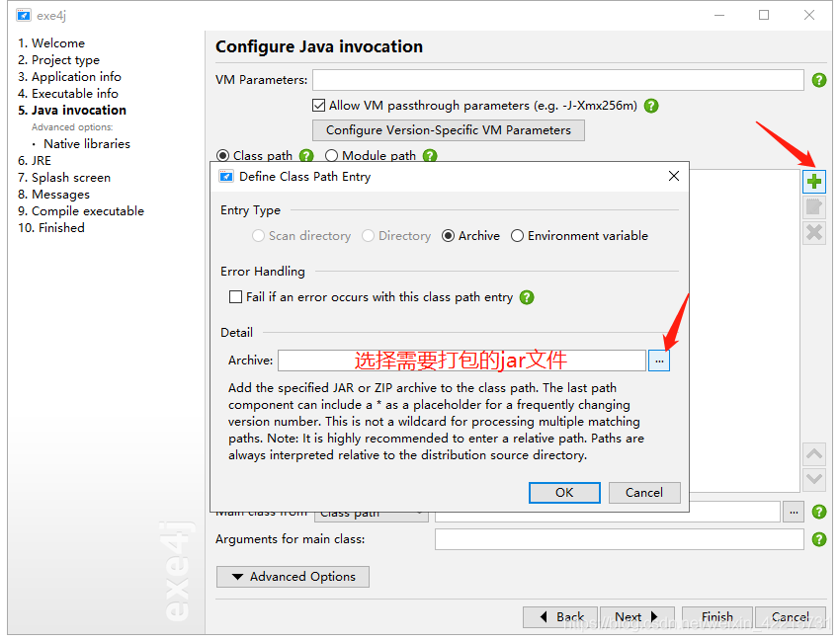Click the edit class path entry icon
Viewport: 840px width, 642px height.
813,206
